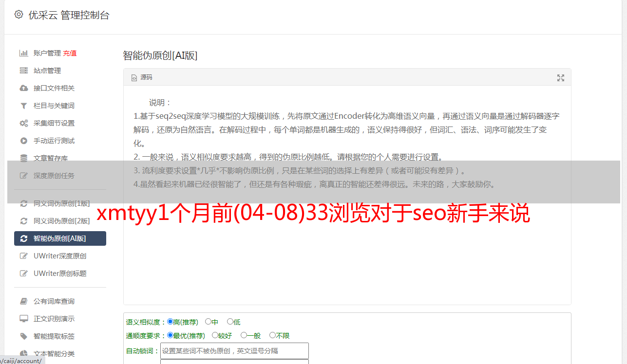The height and width of the screenshot is (364, 627).
Task: Select 低 for 语义相似度
Action: 230,322
